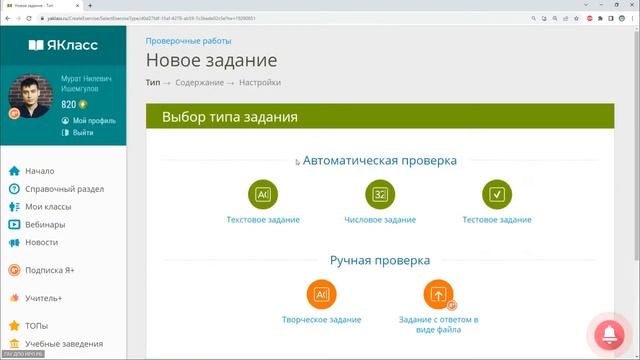Click the Настройки step in wizard
Viewport: 640px width, 360px height.
[x=260, y=82]
